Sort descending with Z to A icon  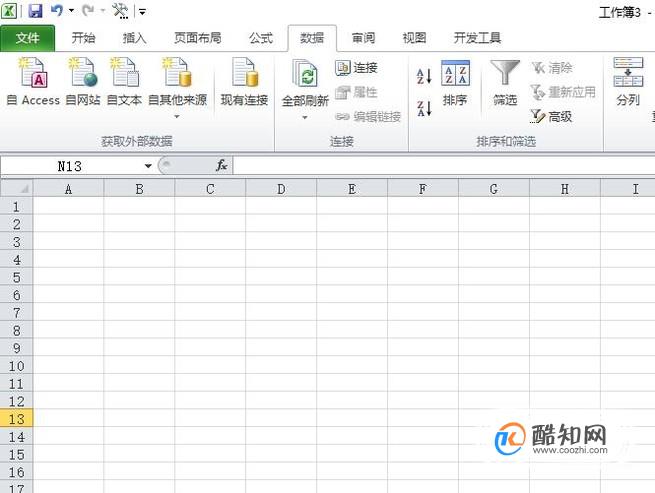(424, 108)
